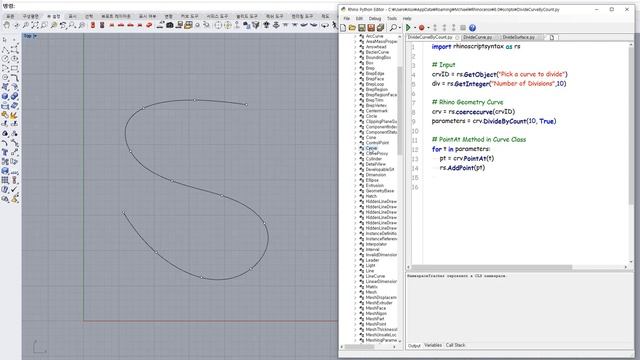
Task: Run the script with green play button
Action: [408, 28]
